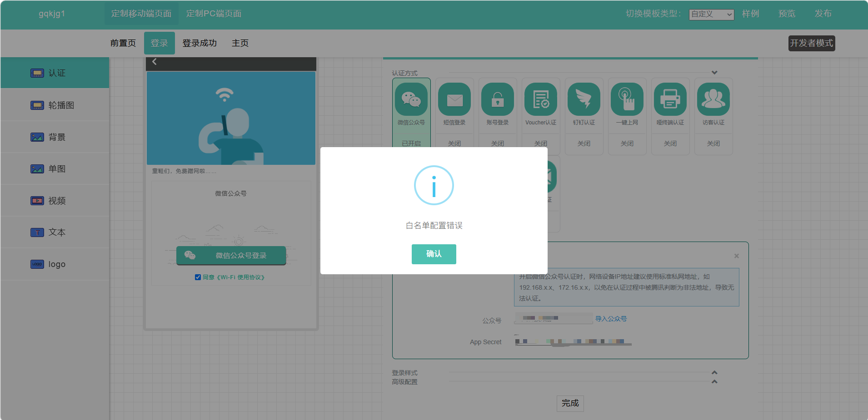Expand the 登录样式 section
This screenshot has height=420, width=868.
pos(714,372)
